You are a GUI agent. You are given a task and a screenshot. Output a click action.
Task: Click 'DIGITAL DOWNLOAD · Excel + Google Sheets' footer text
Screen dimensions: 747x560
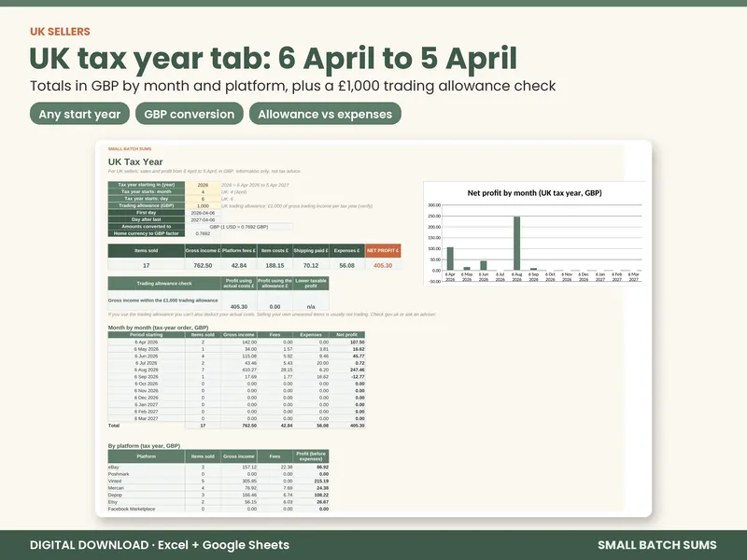160,545
